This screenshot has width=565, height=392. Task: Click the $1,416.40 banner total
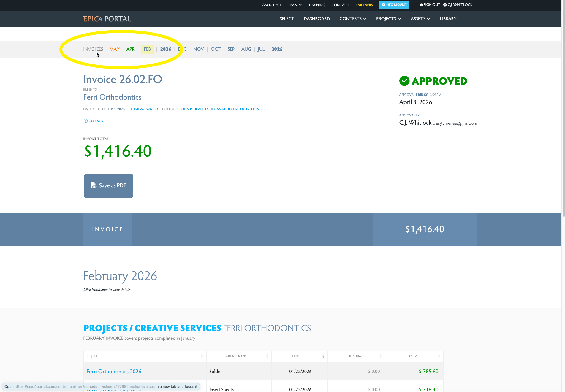tap(425, 229)
